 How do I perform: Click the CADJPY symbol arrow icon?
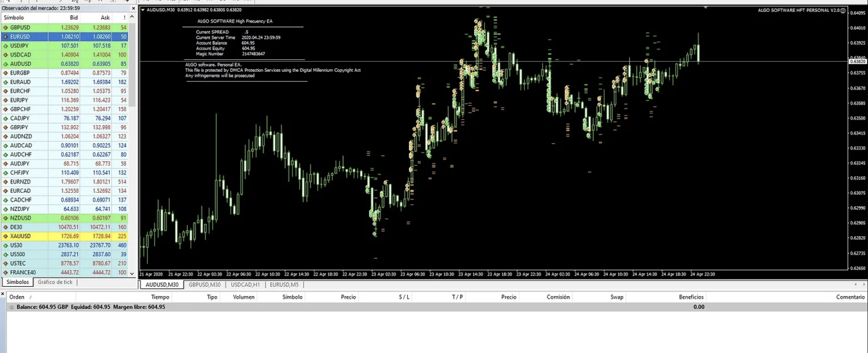[x=5, y=118]
